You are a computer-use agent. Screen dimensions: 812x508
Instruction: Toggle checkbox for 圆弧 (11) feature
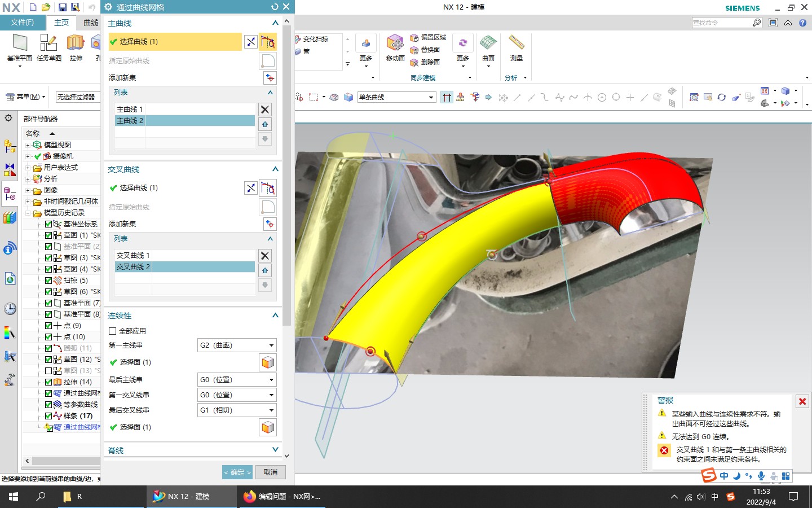click(48, 348)
